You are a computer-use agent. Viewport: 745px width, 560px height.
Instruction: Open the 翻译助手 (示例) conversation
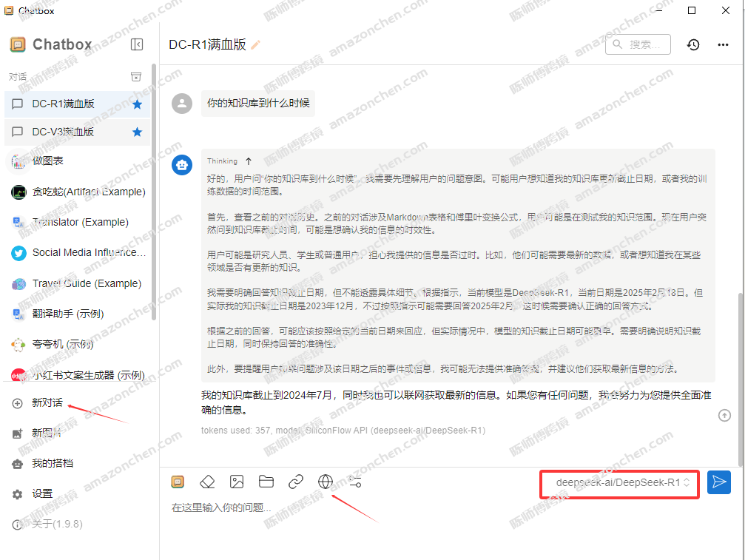point(78,314)
